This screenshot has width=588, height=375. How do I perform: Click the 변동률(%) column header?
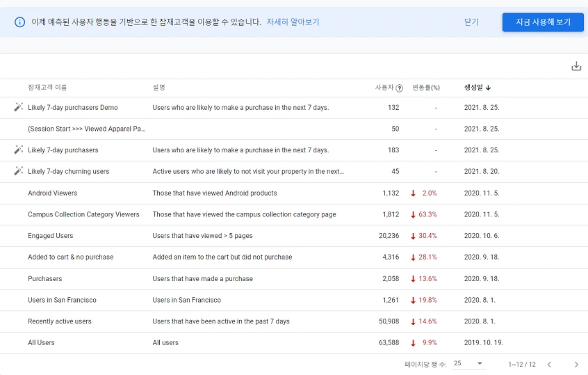pos(426,88)
